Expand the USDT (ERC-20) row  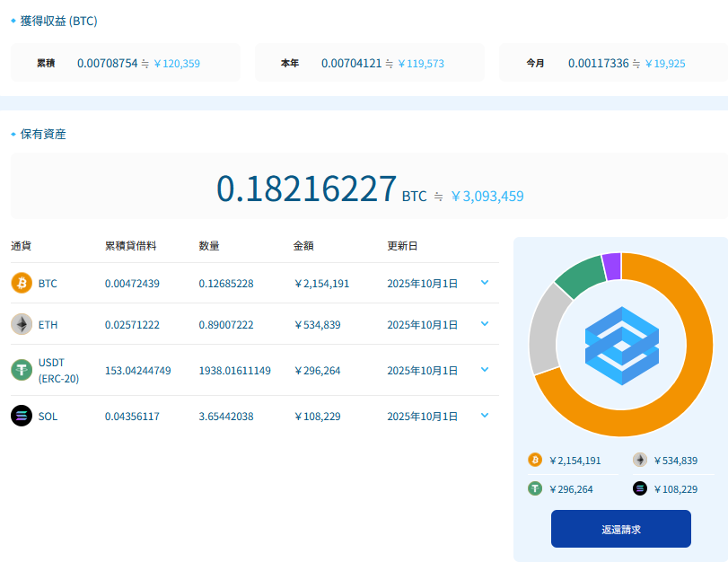(x=485, y=369)
